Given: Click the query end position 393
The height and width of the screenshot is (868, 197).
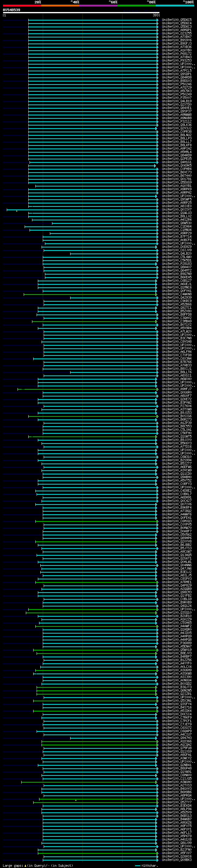Looking at the screenshot, I should 155,15.
